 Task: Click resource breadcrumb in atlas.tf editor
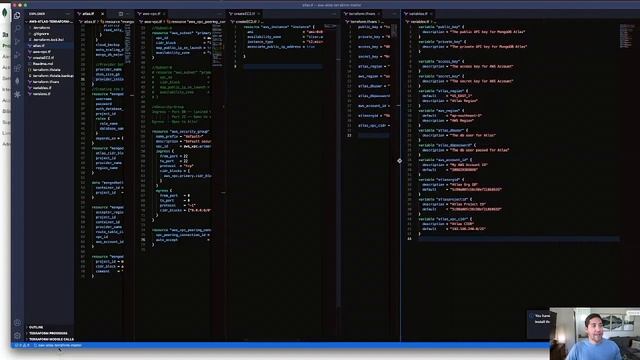(x=117, y=22)
